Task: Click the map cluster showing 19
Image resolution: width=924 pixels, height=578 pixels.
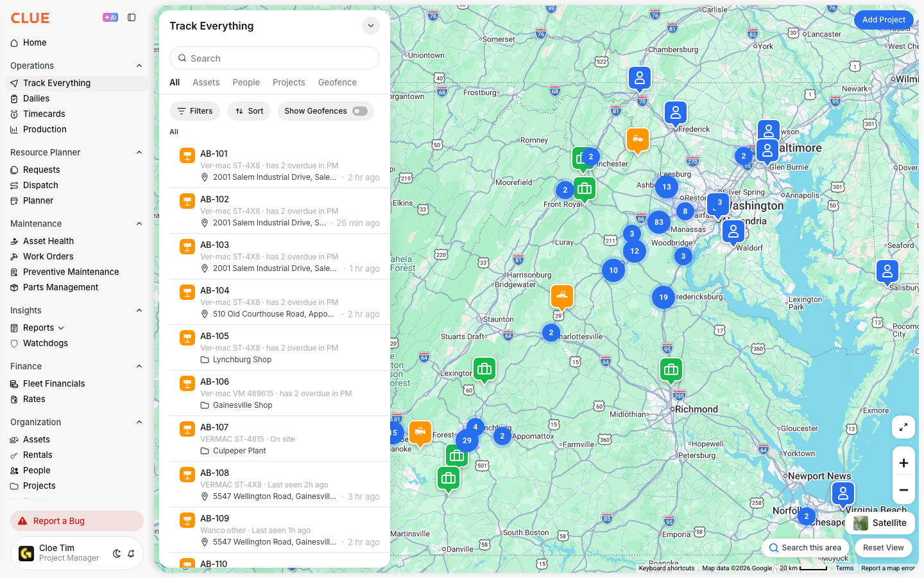Action: point(663,297)
